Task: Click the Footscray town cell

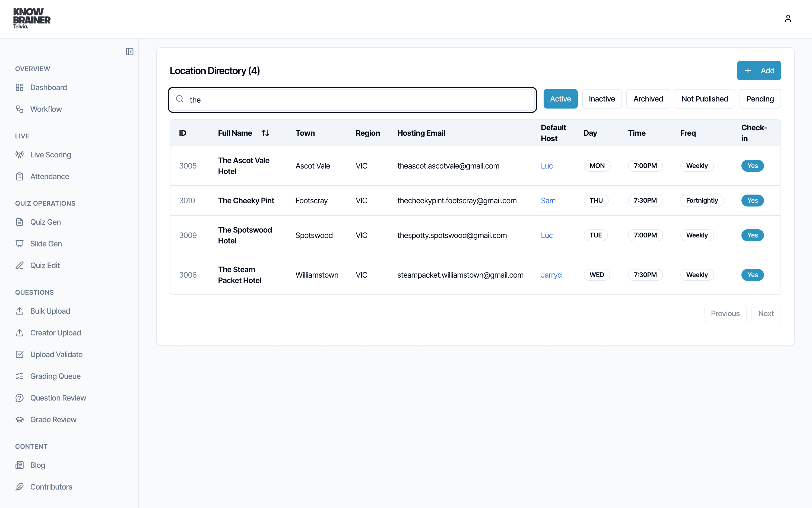Action: pos(312,201)
